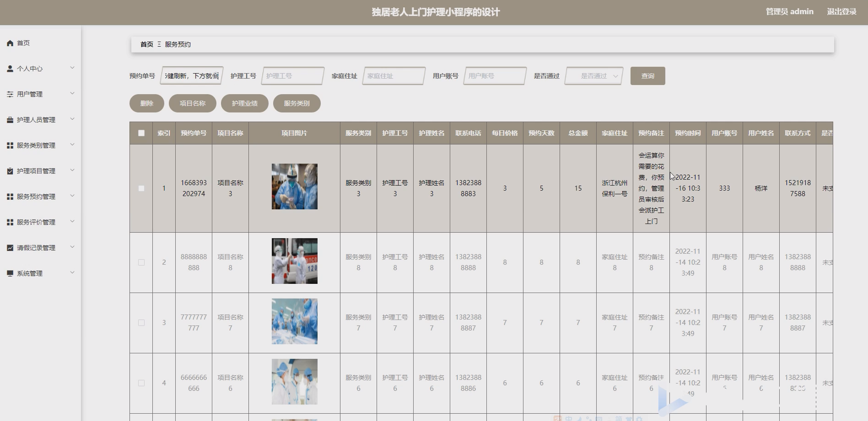868x421 pixels.
Task: Click the chart icon for 请假记录管理
Action: click(x=10, y=248)
